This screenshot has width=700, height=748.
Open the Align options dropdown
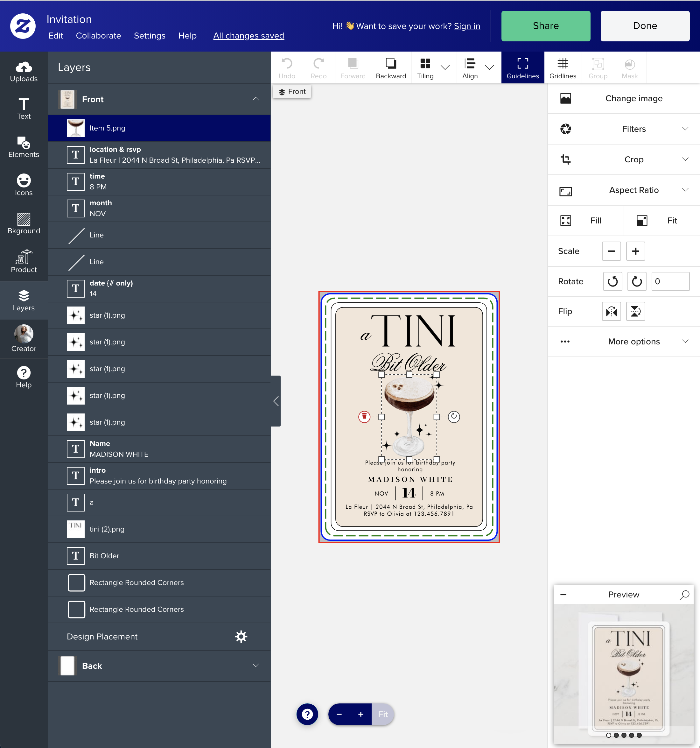click(490, 68)
